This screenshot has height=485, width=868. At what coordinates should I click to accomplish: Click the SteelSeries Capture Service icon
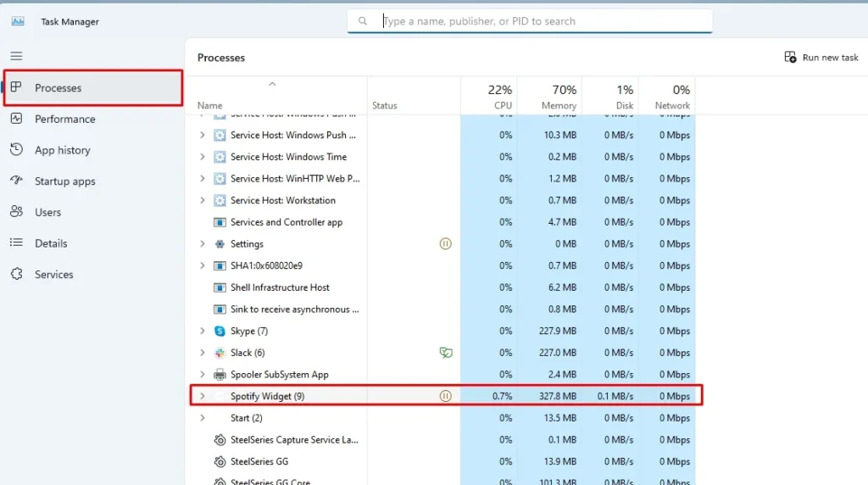click(220, 439)
